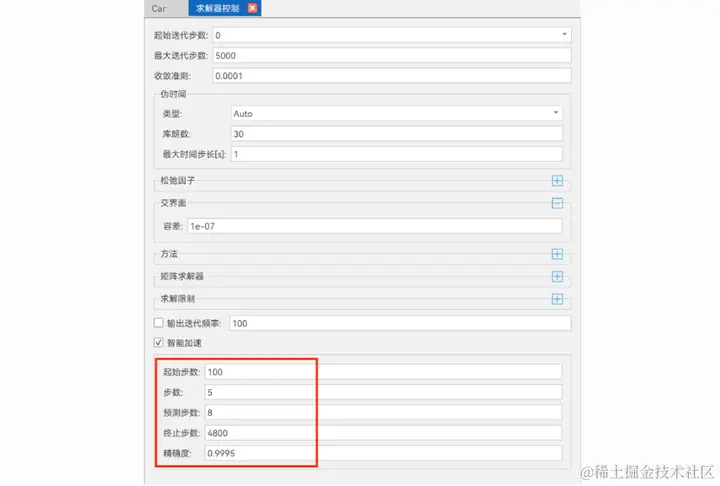This screenshot has height=486, width=720.
Task: Open the 类型 Auto dropdown
Action: coord(396,113)
